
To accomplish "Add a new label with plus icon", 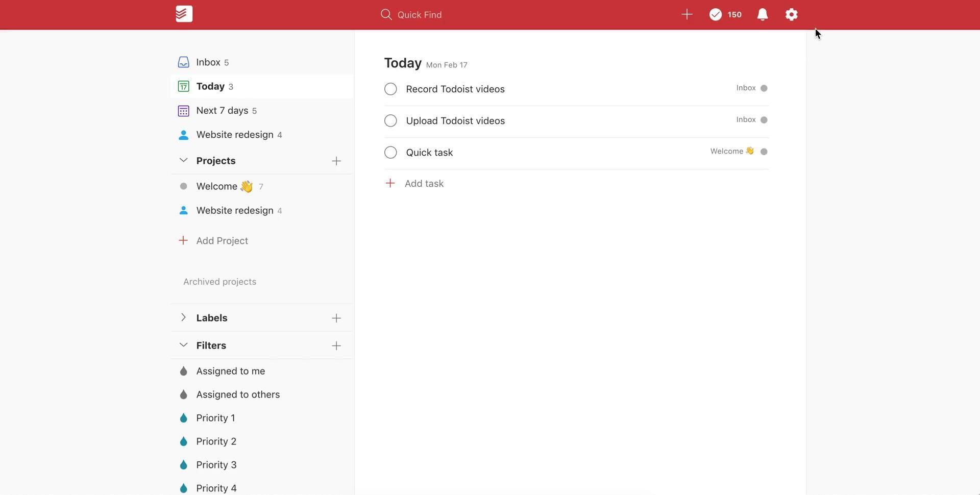I will 336,318.
